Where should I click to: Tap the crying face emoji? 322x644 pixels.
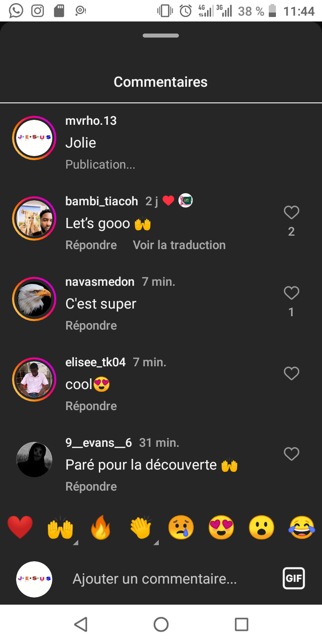point(181,527)
